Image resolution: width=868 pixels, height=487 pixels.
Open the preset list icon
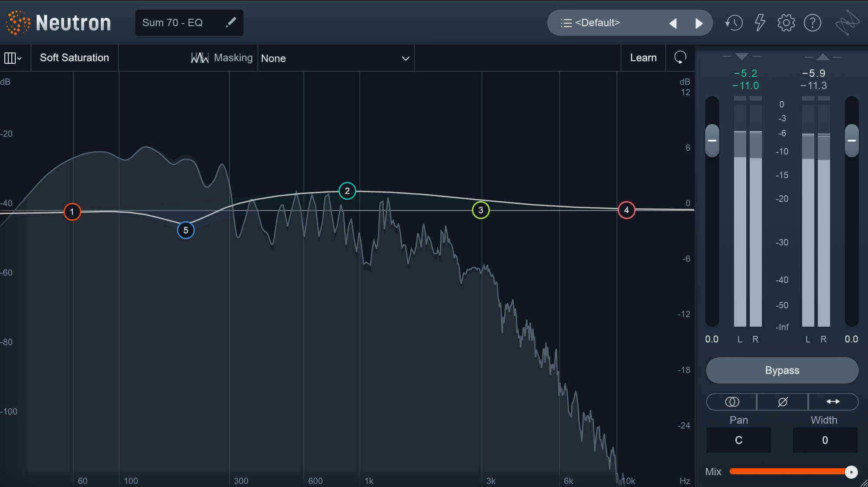(566, 23)
